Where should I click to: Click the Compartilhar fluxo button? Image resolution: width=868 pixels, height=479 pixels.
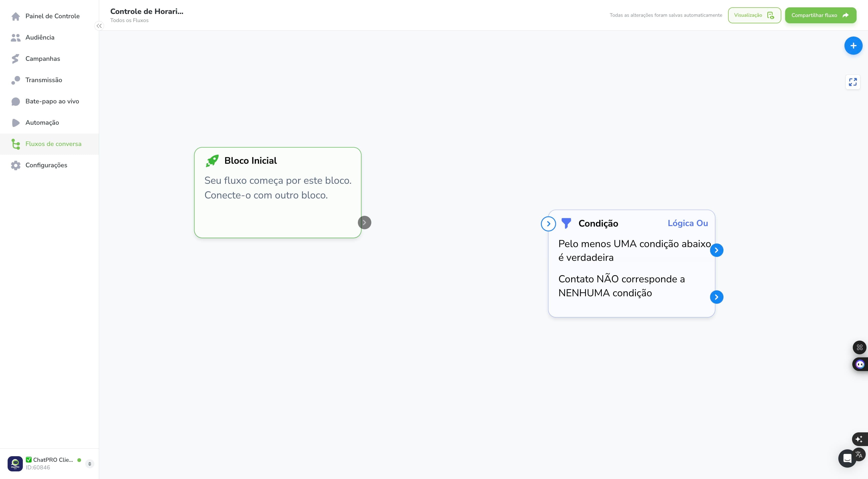(x=821, y=15)
